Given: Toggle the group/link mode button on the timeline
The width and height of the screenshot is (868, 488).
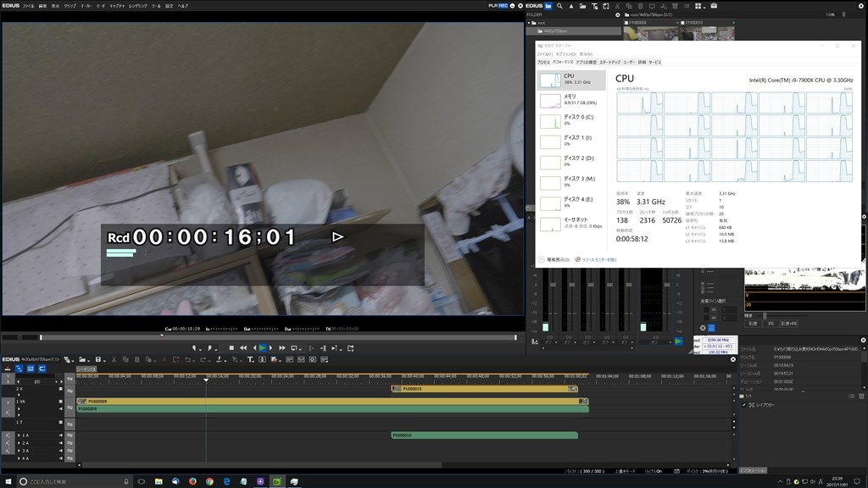Looking at the screenshot, I should [31, 369].
